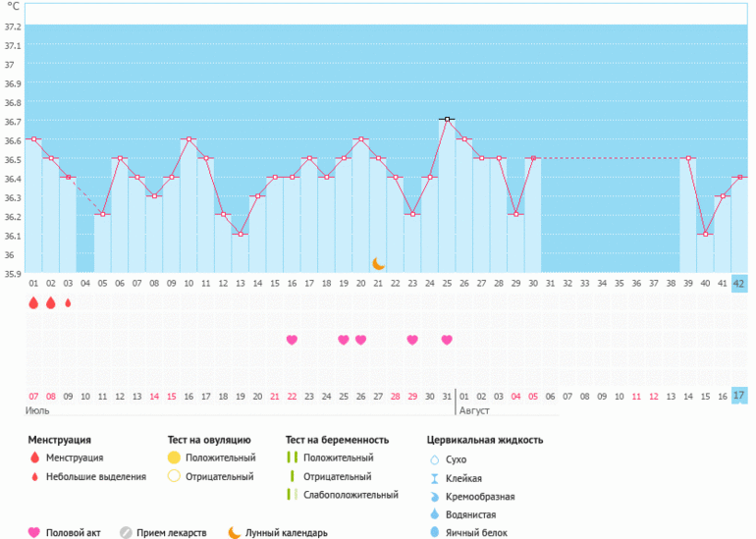Screen dimensions: 756x539
Task: Select the highlighted cycle day 42 cell
Action: click(739, 284)
